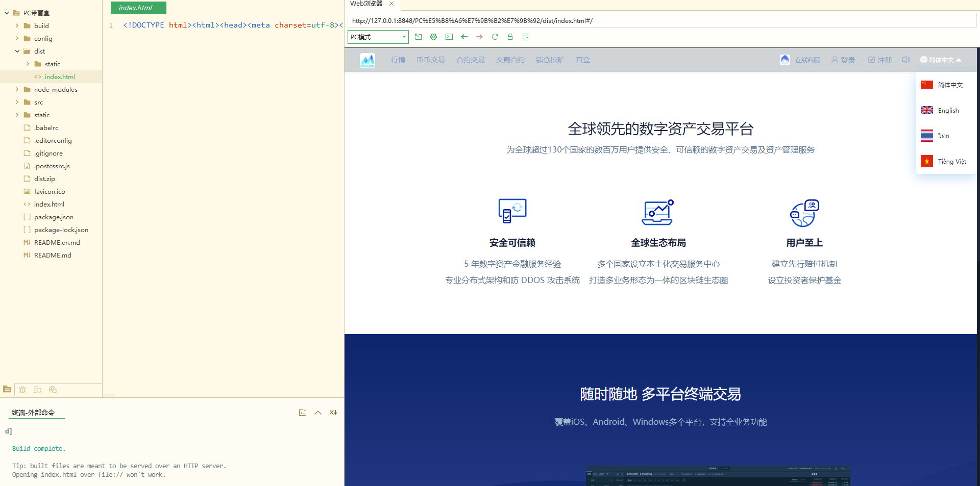Open package.json in the file tree
This screenshot has width=980, height=486.
click(54, 217)
